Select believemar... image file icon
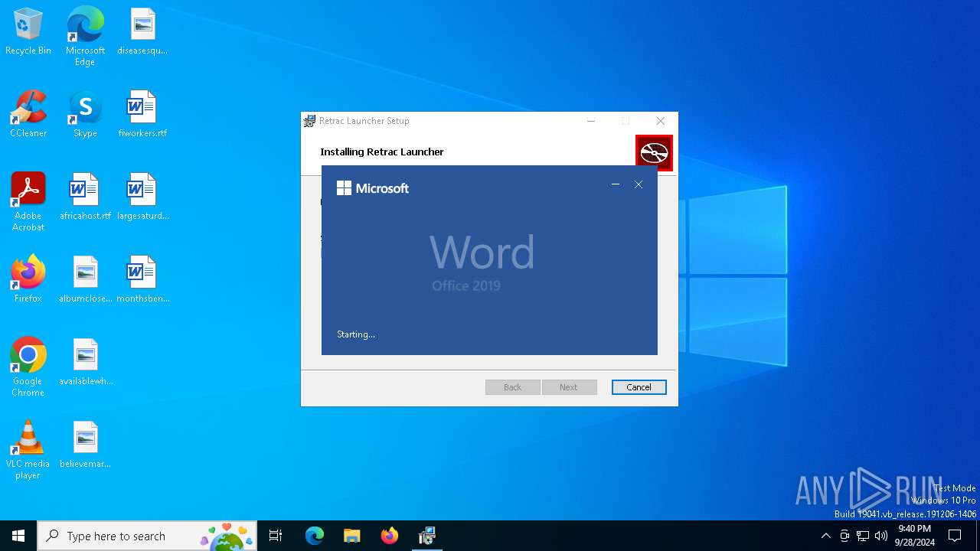980x551 pixels. coord(85,445)
